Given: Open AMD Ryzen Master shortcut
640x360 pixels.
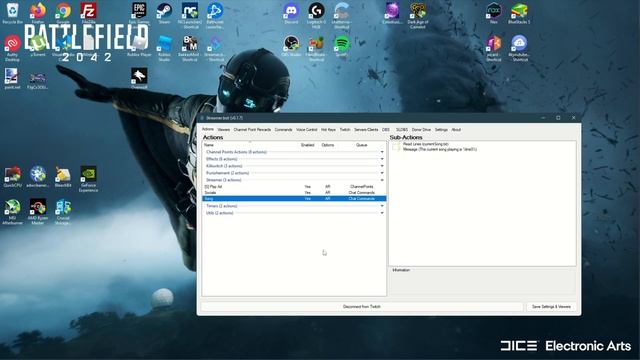Looking at the screenshot, I should pyautogui.click(x=38, y=211).
